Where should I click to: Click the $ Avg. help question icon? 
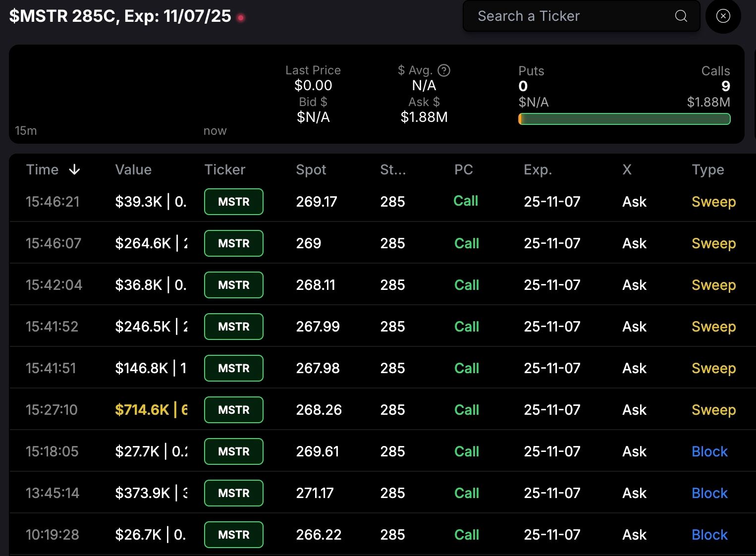pyautogui.click(x=444, y=70)
